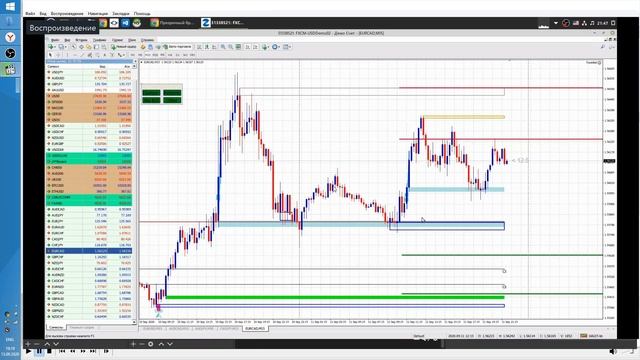Viewport: 640px width, 360px height.
Task: Click the player volume speaker icon
Action: 613,351
